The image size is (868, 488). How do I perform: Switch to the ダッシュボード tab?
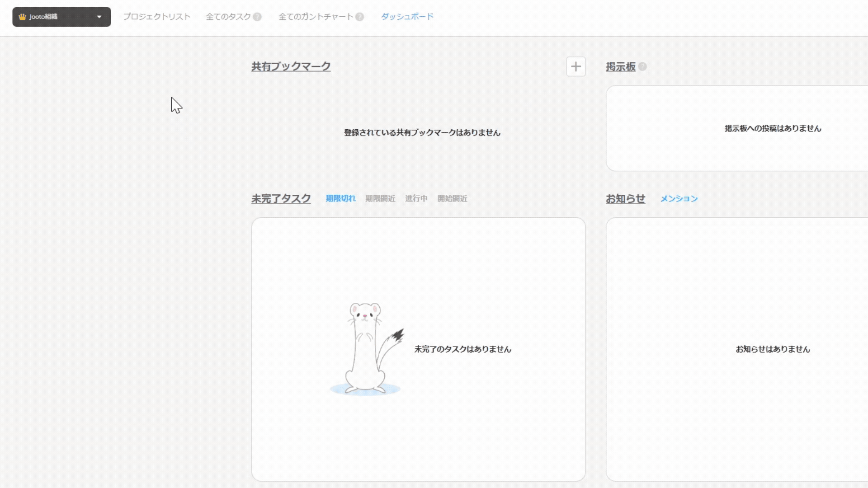(x=406, y=17)
